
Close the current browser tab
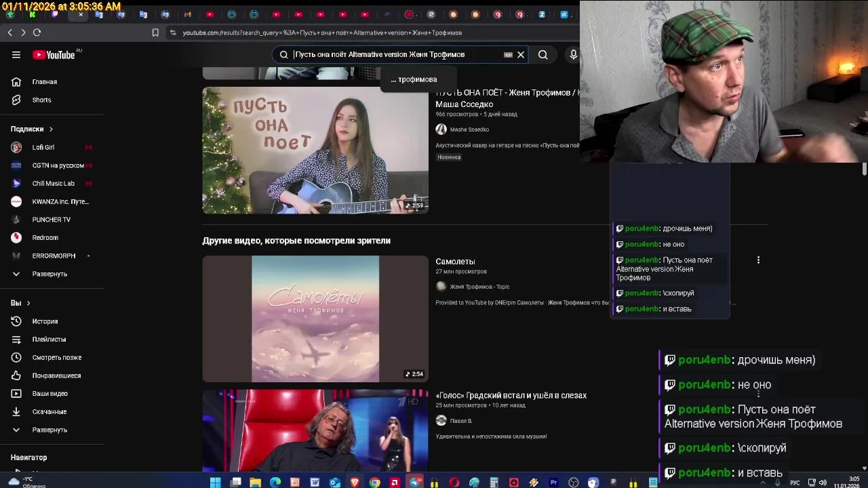(81, 14)
